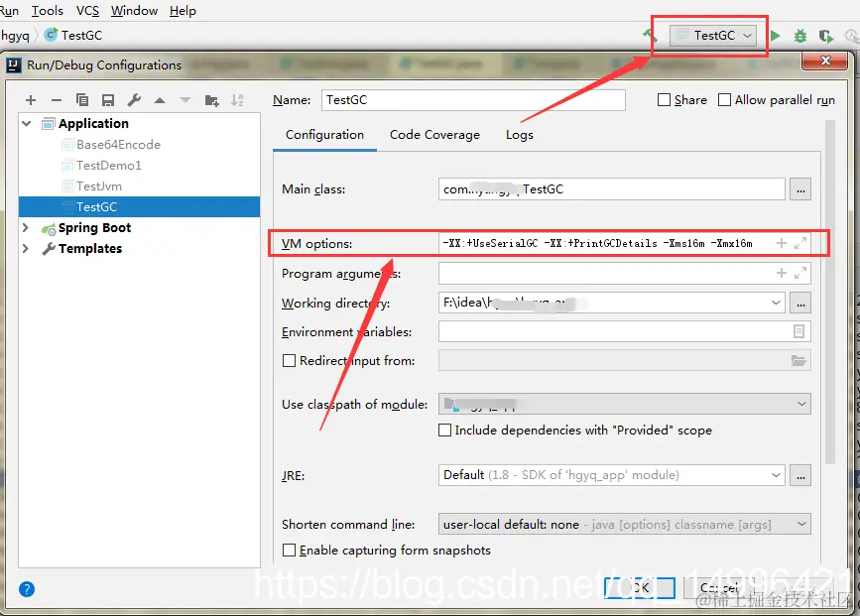Build project hammer icon
860x616 pixels.
(650, 35)
